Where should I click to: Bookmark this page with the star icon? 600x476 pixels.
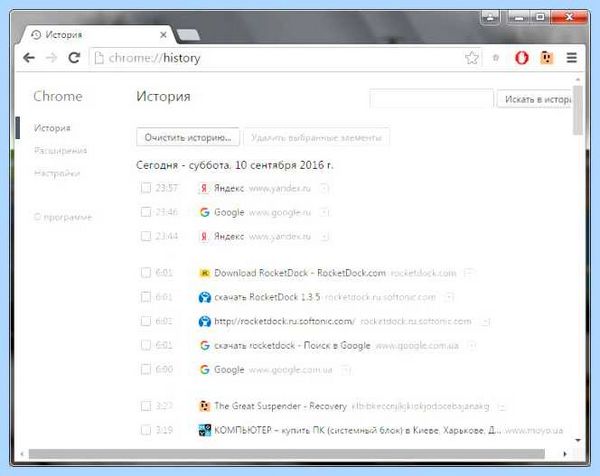pos(471,58)
